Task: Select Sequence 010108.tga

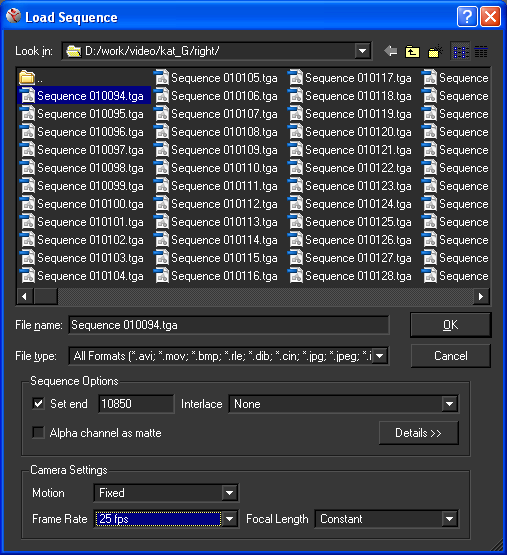Action: point(216,132)
